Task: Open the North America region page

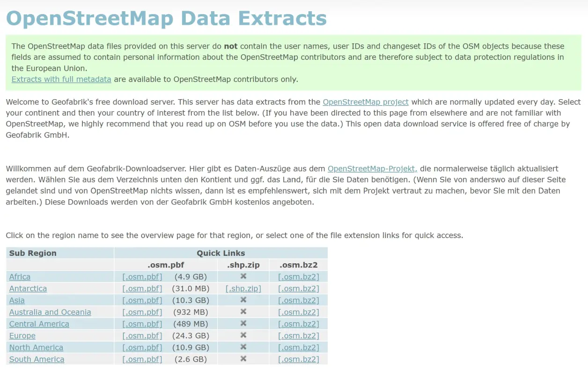Action: click(x=36, y=347)
